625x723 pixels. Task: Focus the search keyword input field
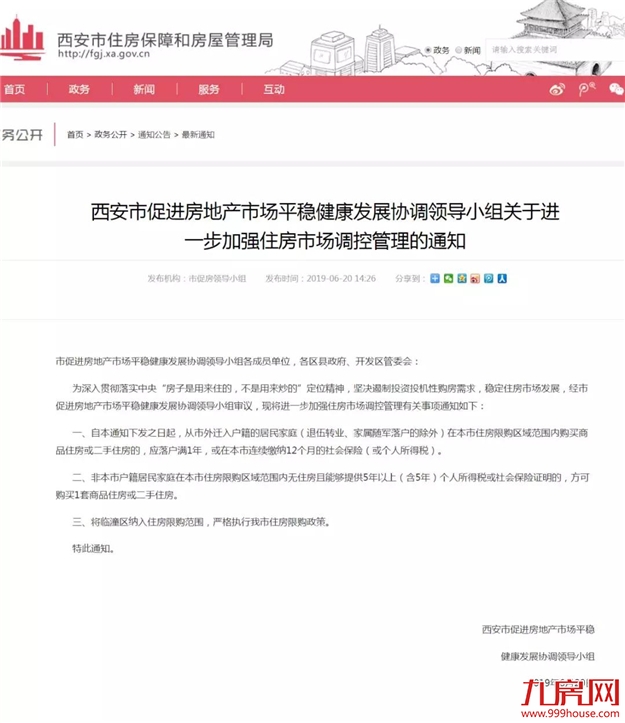(x=555, y=49)
